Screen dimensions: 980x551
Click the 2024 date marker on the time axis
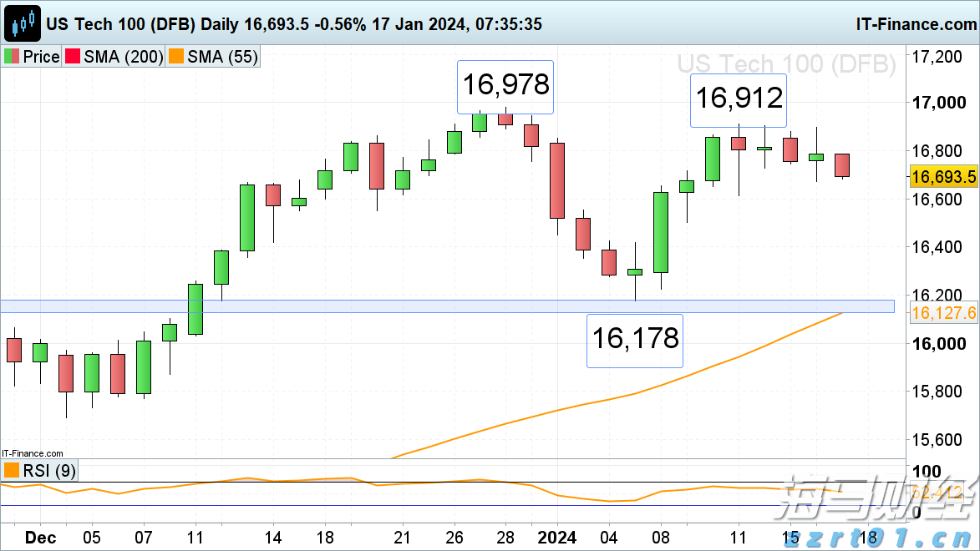556,537
